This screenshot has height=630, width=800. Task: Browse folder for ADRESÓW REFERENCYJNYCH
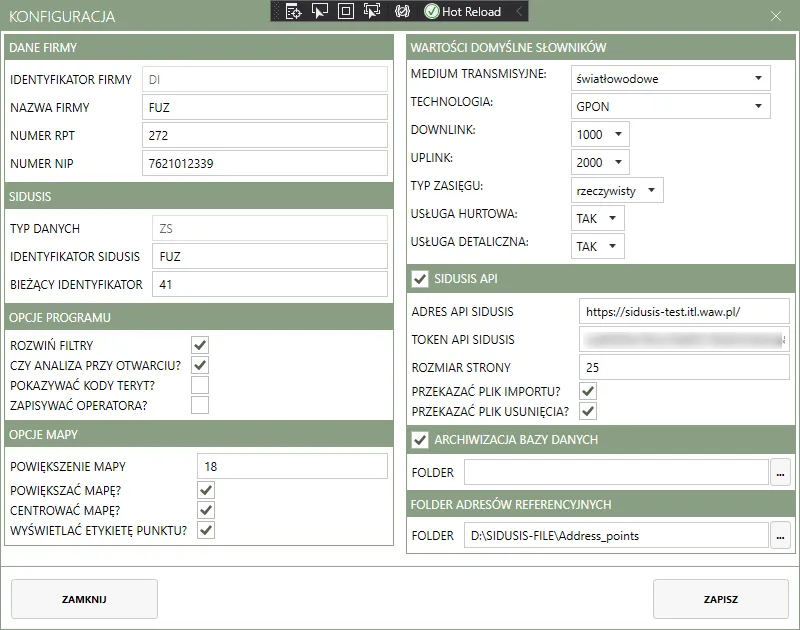click(x=780, y=536)
